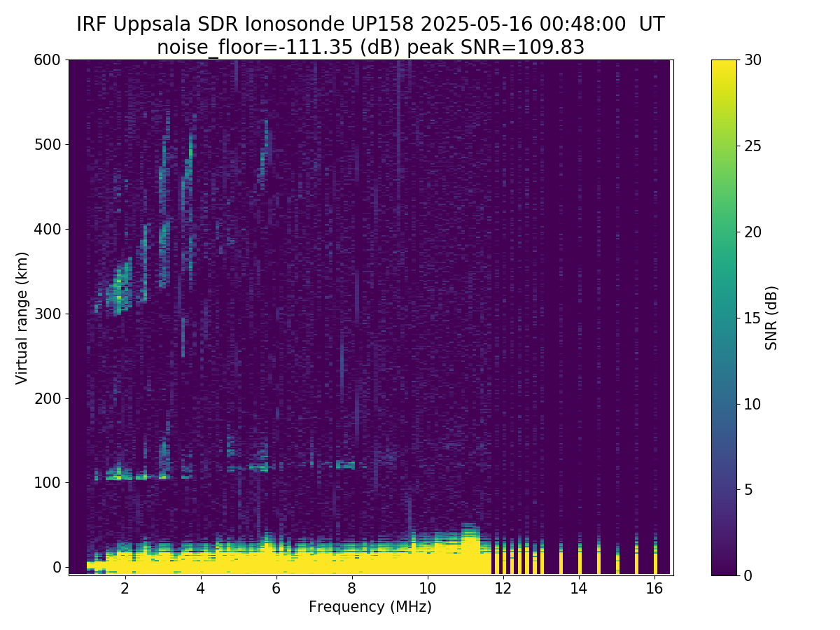The image size is (840, 630).
Task: Click y-axis tick label 400
Action: pyautogui.click(x=48, y=229)
